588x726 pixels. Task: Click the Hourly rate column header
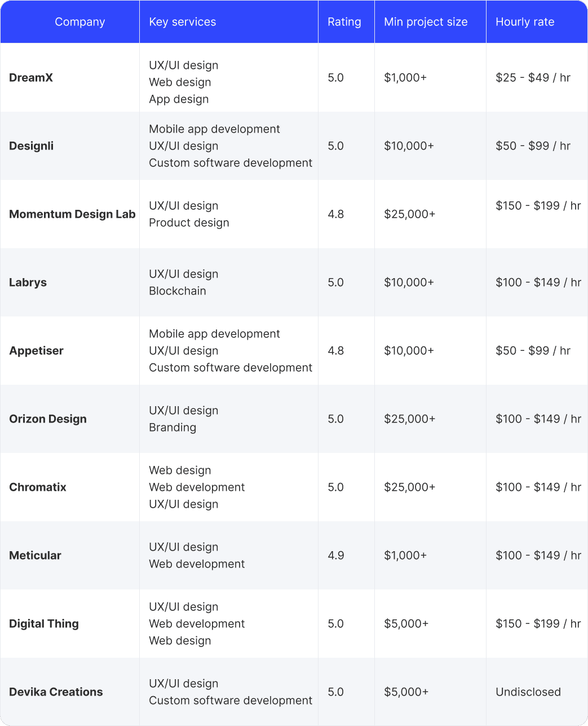[524, 22]
